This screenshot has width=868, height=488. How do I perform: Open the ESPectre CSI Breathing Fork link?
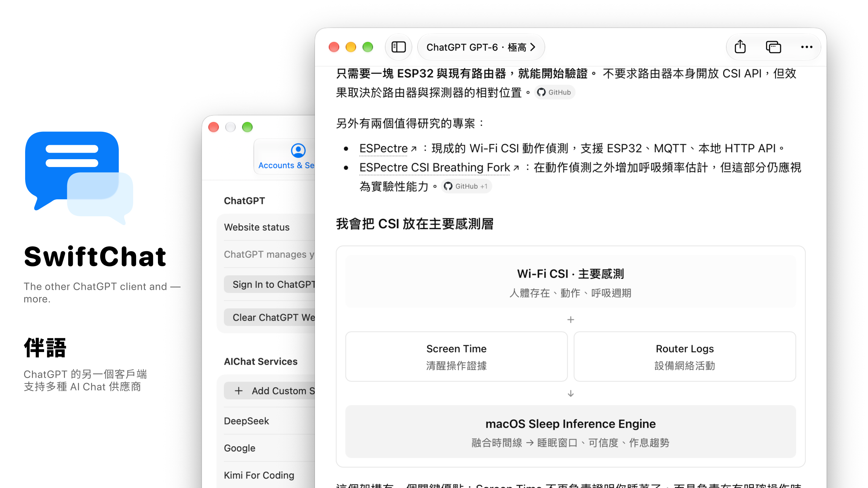[439, 167]
